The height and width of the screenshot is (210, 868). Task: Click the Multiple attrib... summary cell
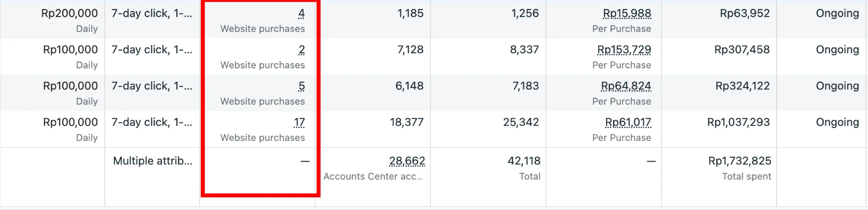(152, 161)
